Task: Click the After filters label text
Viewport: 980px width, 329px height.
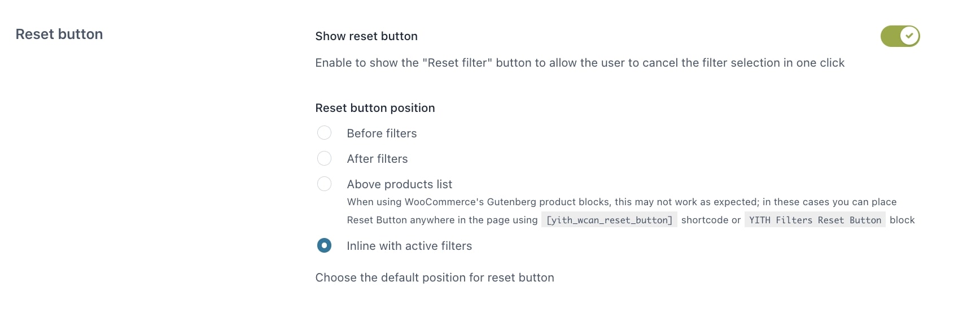Action: [x=377, y=159]
